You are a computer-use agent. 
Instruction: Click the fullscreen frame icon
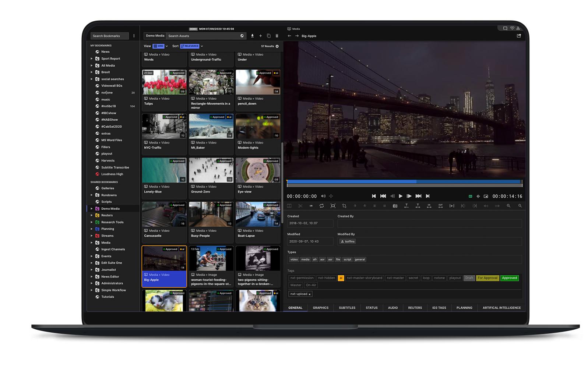[x=333, y=206]
